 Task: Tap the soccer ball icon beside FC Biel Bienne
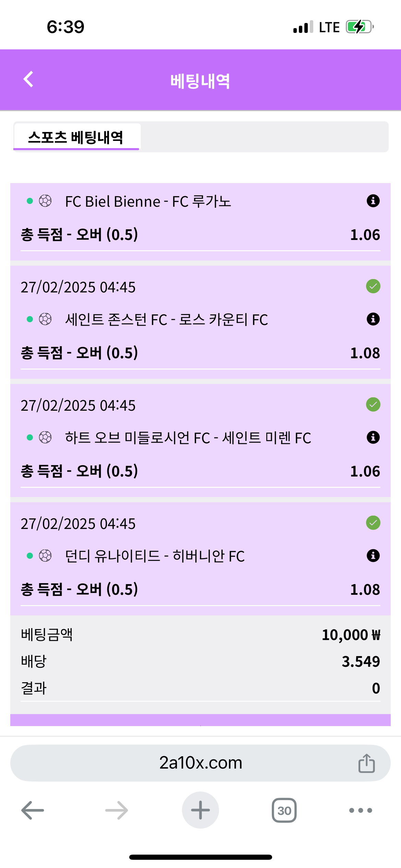pyautogui.click(x=45, y=201)
